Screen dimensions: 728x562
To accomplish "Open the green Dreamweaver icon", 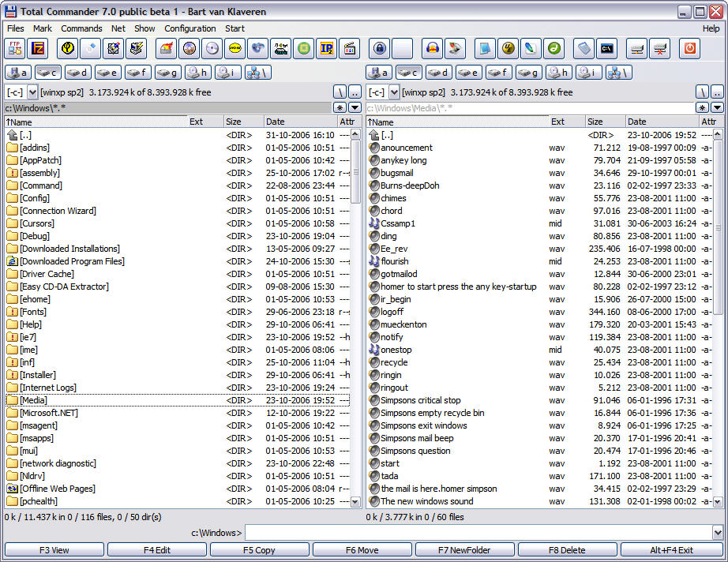I will [554, 48].
